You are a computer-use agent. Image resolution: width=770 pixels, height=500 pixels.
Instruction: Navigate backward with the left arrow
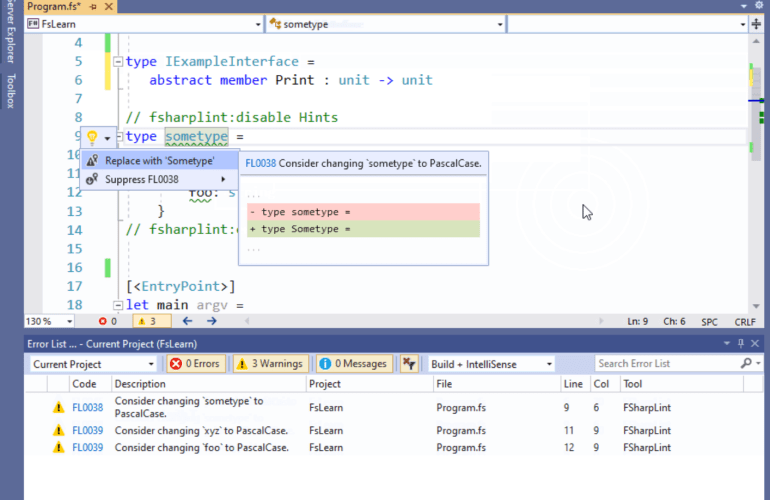pyautogui.click(x=187, y=321)
